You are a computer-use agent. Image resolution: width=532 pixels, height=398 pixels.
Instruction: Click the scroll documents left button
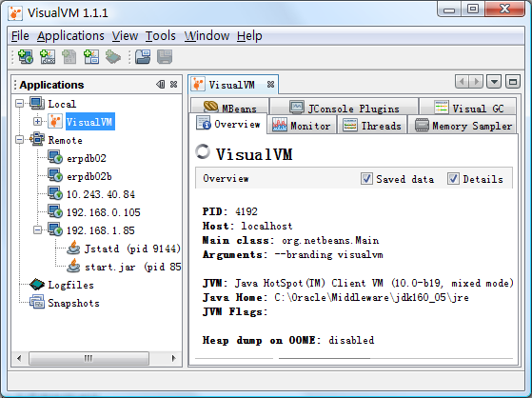462,82
